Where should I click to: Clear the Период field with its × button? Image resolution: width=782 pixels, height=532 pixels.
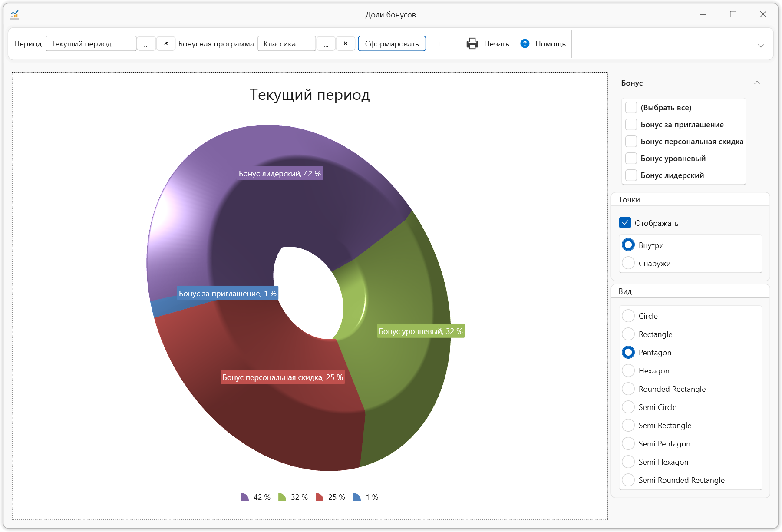[x=166, y=43]
